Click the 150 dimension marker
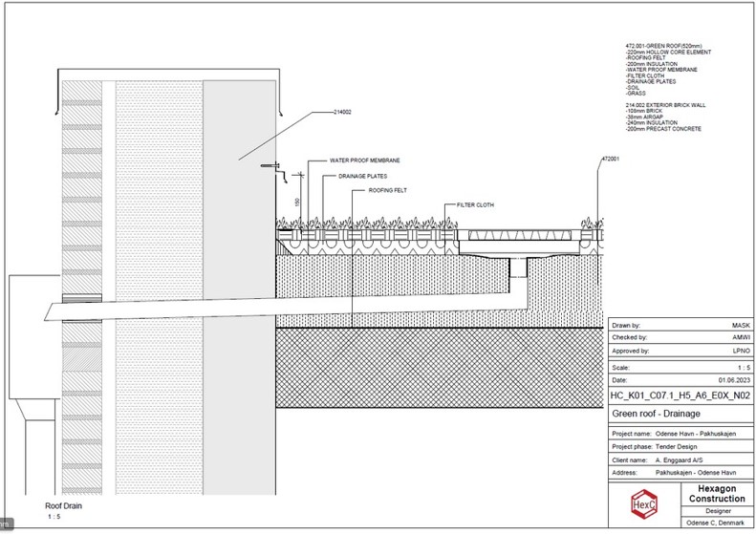The height and width of the screenshot is (534, 756). coord(298,203)
